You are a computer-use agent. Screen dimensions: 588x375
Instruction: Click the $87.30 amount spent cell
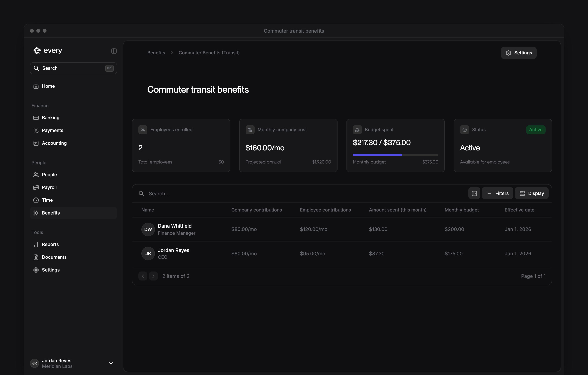coord(376,254)
